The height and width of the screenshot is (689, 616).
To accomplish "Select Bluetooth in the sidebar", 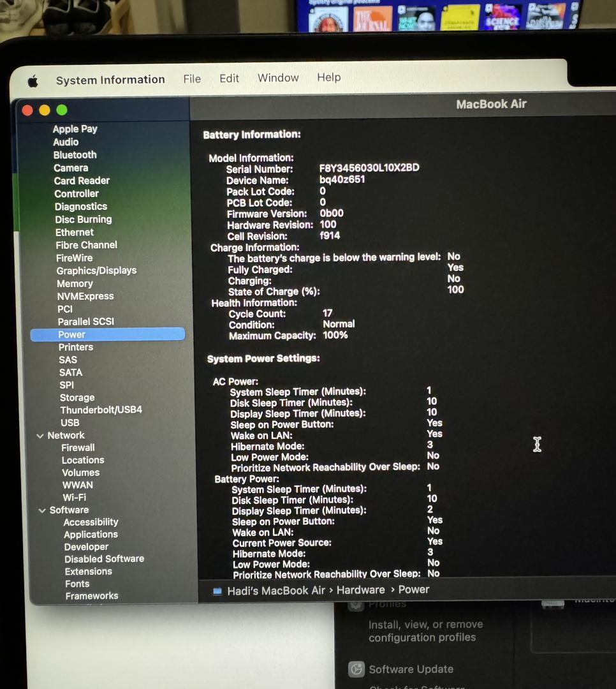I will click(x=75, y=154).
